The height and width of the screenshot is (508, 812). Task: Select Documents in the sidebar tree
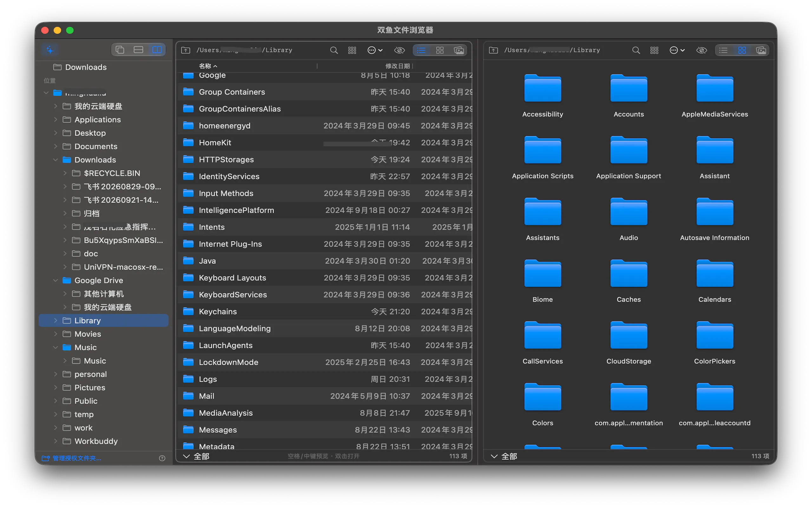pyautogui.click(x=95, y=146)
